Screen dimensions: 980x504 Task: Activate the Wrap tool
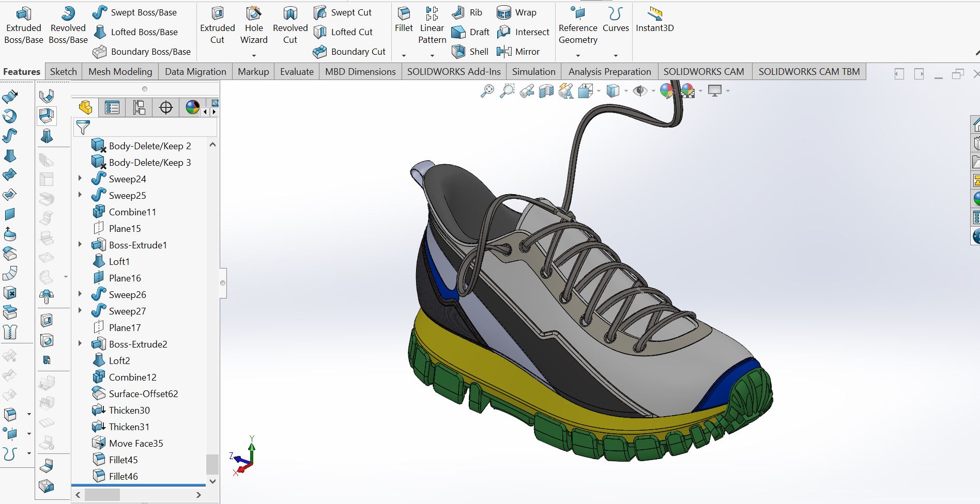point(516,12)
